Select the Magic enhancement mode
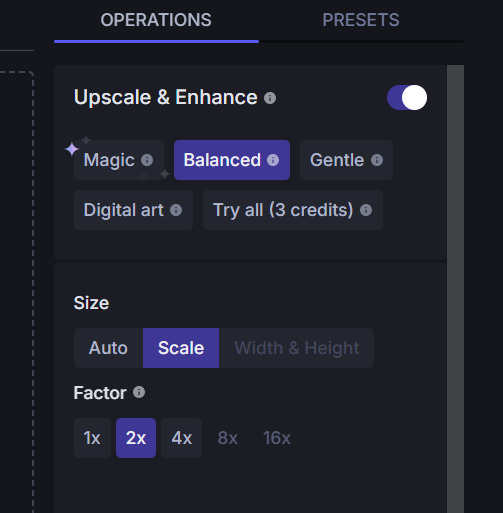This screenshot has height=513, width=503. pyautogui.click(x=119, y=160)
